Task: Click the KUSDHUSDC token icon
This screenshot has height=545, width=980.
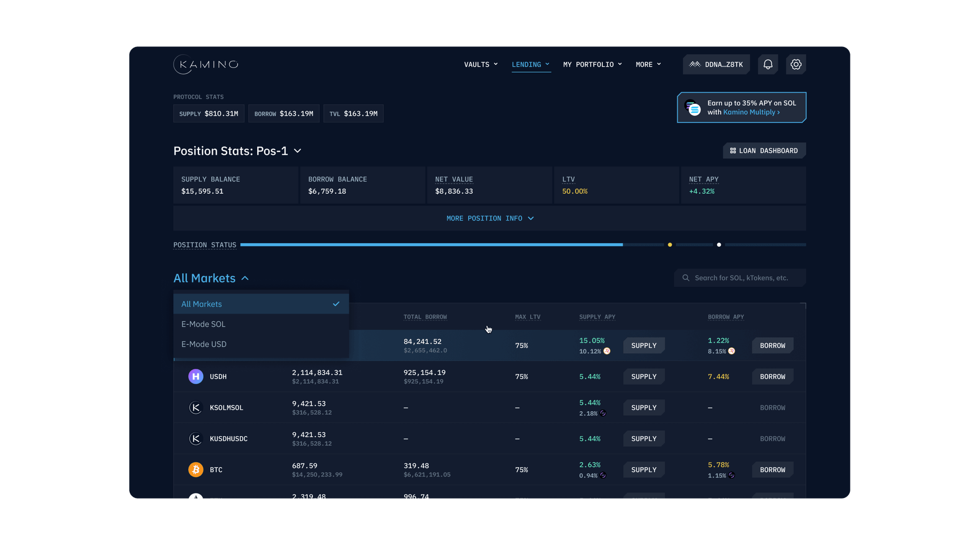Action: coord(195,439)
